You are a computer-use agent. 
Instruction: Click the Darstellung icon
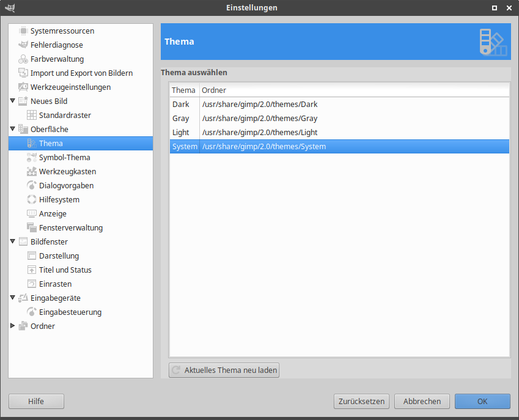pos(32,256)
